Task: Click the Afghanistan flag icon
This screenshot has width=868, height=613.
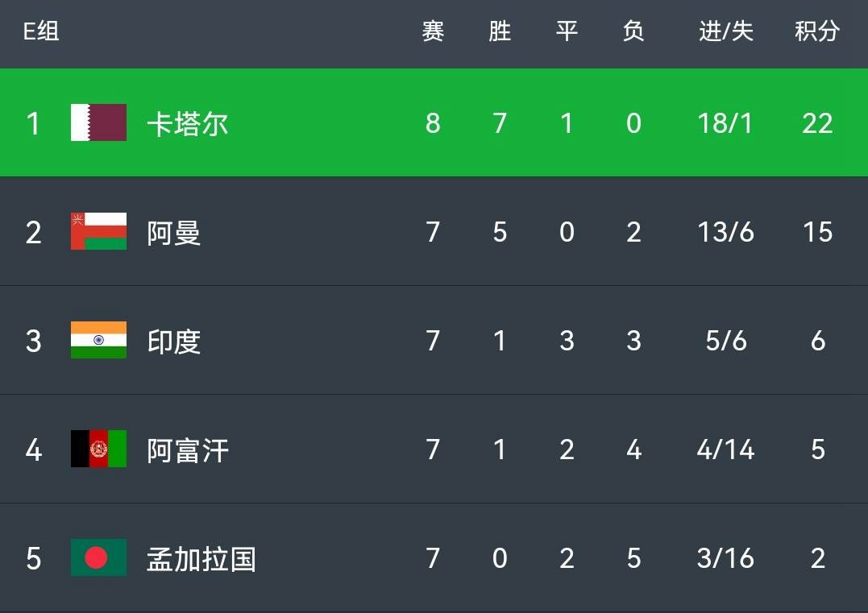Action: point(98,449)
